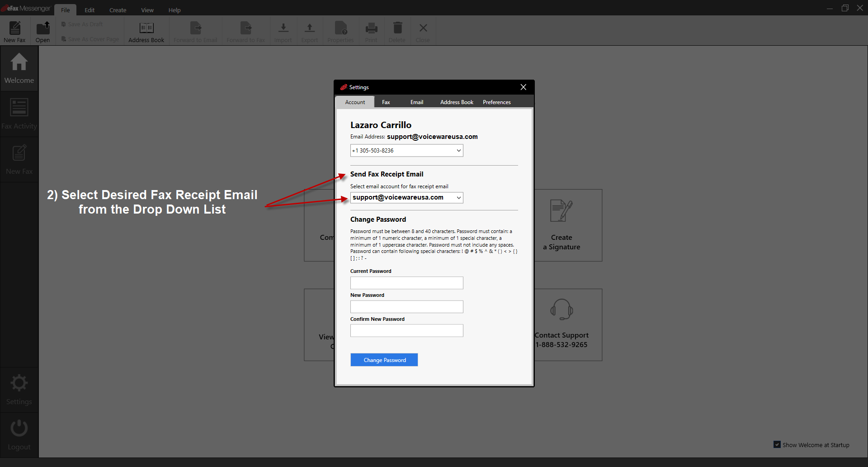The image size is (868, 467).
Task: Open the File menu
Action: [66, 10]
